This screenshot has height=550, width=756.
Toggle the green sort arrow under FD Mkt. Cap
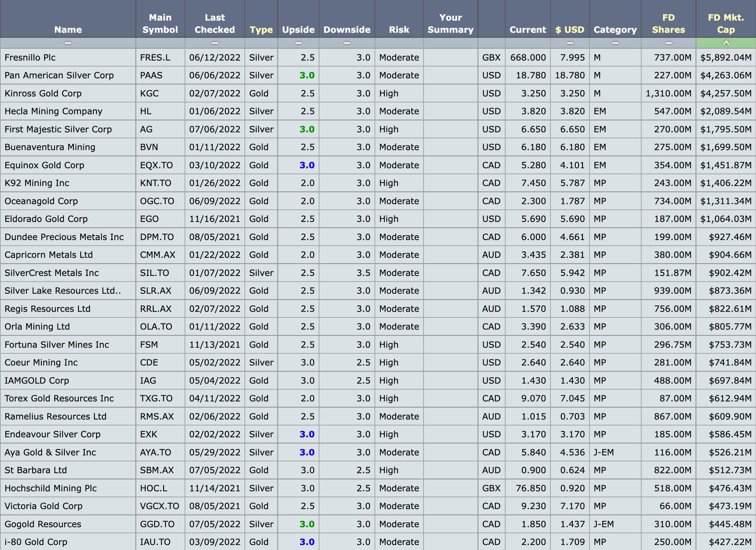pos(726,43)
